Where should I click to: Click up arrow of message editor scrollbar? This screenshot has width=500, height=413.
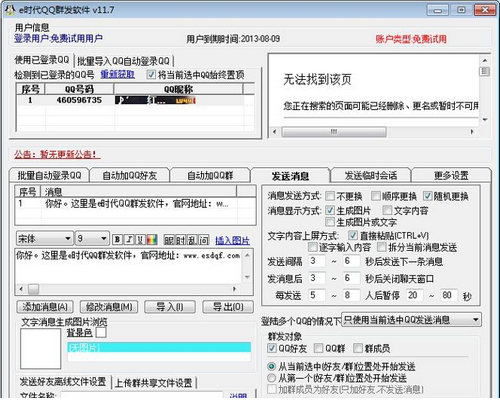coord(247,255)
